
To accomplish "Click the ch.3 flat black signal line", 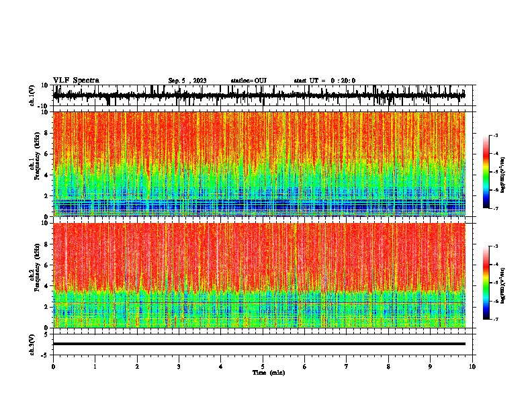I will click(259, 344).
